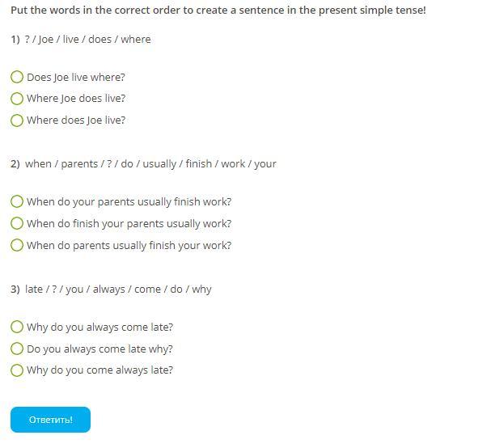Choose 'When do finish your parents usually work?'
This screenshot has width=491, height=448.
click(x=17, y=223)
